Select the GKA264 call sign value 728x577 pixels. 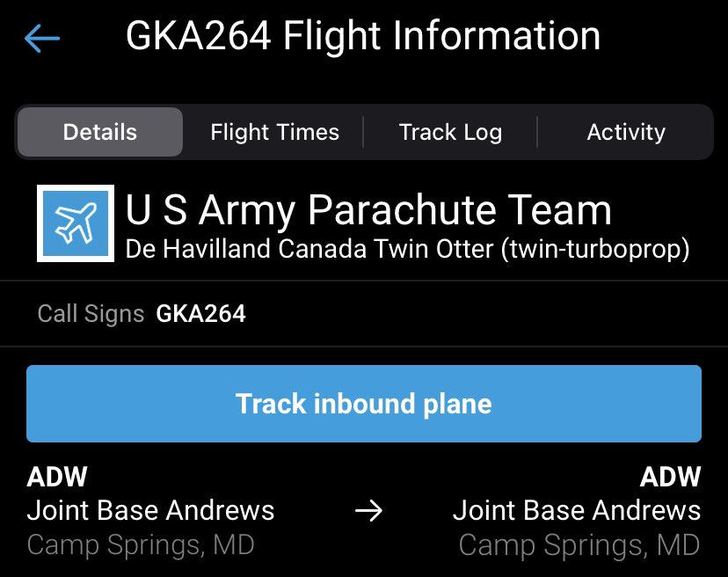tap(200, 314)
